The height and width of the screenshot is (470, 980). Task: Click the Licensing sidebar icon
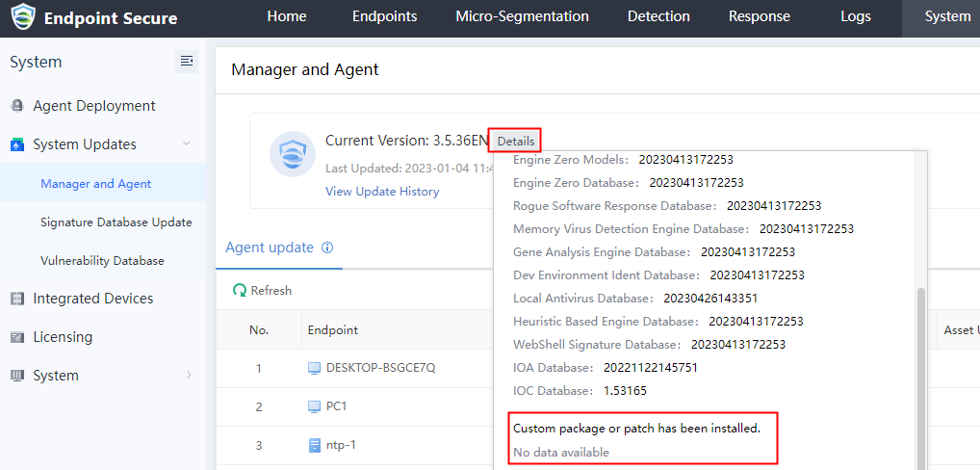pos(16,337)
